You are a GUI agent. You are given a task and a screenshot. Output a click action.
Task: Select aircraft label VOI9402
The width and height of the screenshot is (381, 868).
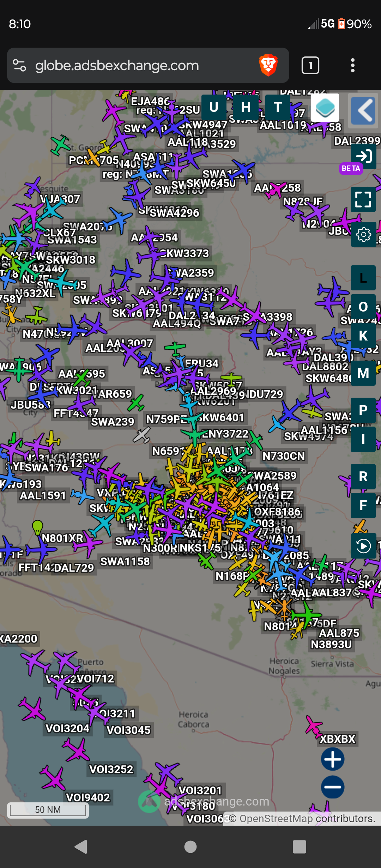click(x=88, y=797)
